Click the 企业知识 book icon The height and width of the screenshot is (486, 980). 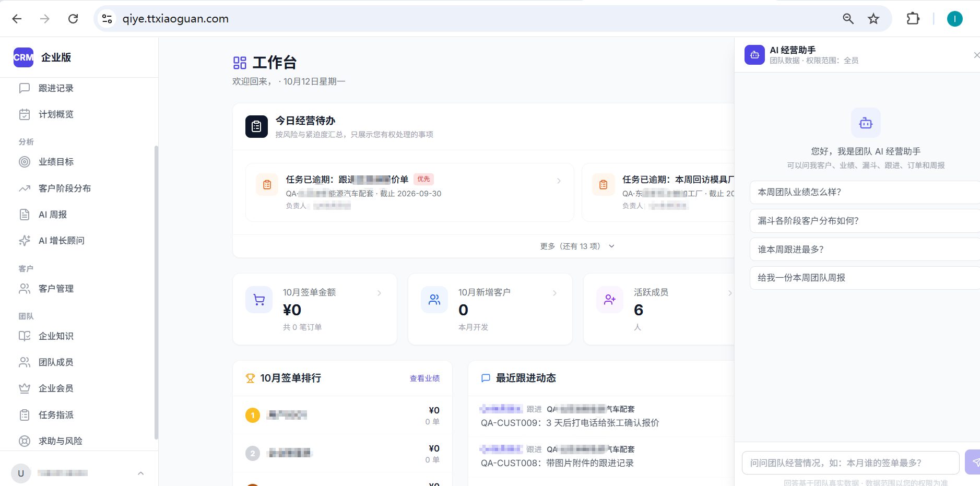25,336
